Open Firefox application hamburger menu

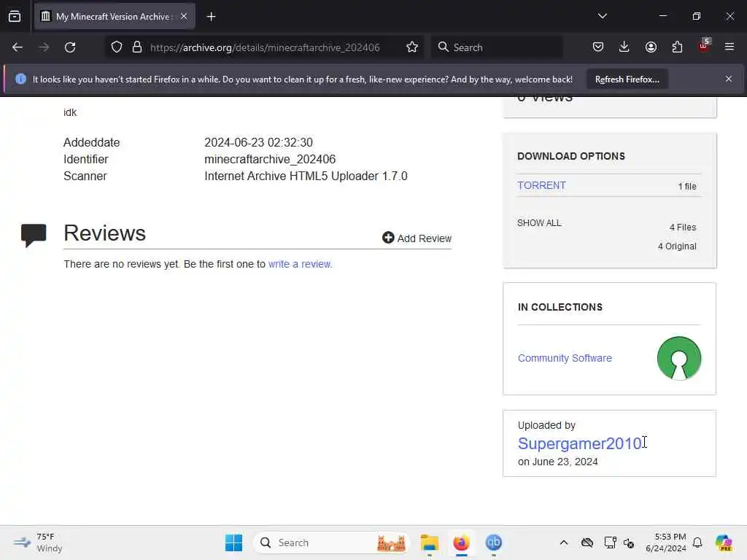point(729,47)
